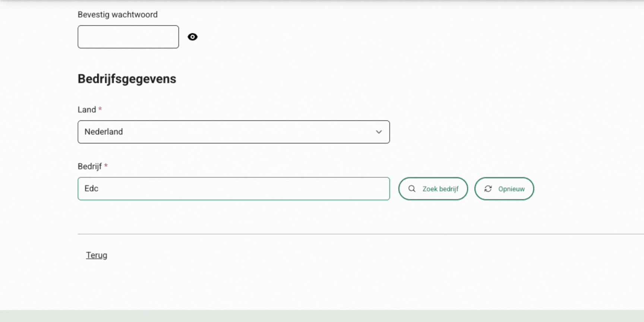Go back via the Terug link
The width and height of the screenshot is (644, 322).
click(97, 255)
